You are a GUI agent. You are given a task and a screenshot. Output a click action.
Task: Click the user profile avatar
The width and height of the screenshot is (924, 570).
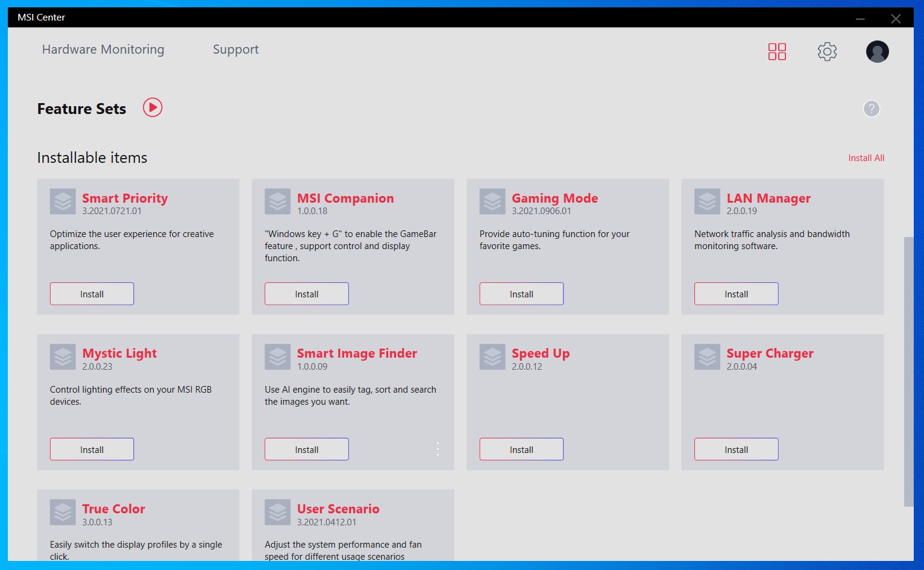[x=877, y=52]
